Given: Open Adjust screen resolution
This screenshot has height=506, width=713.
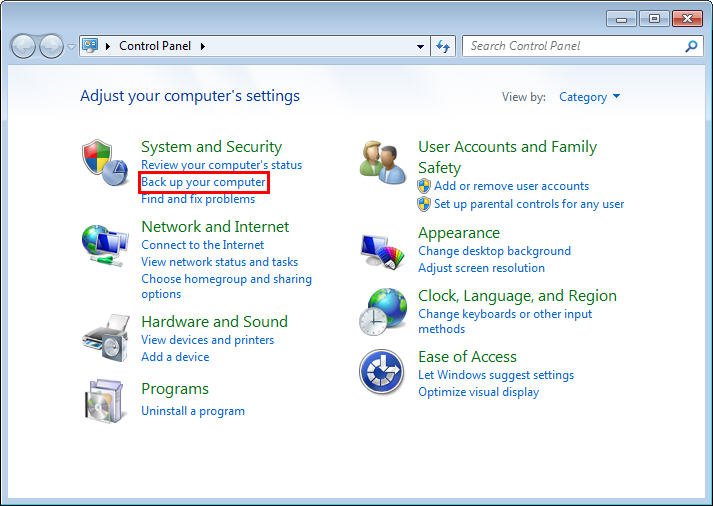Looking at the screenshot, I should 481,268.
